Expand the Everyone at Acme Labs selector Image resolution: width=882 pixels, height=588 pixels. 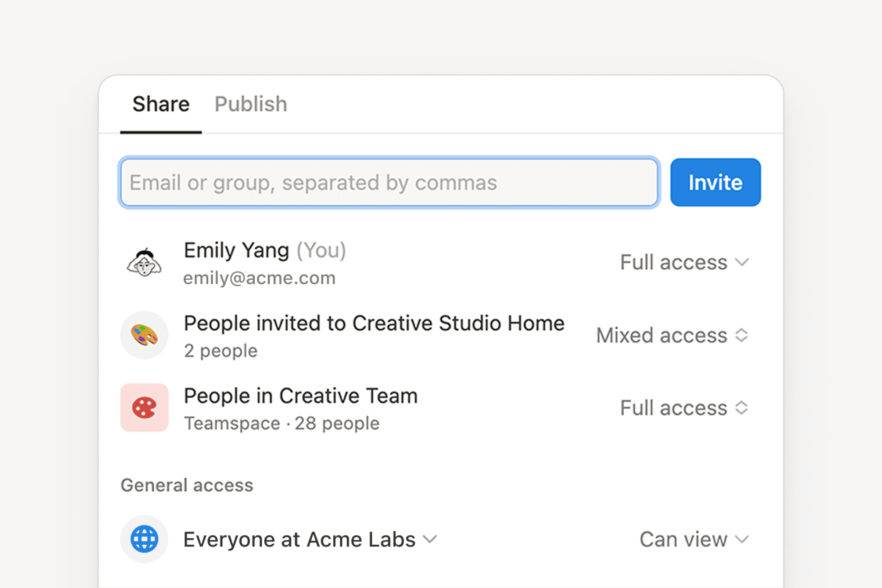(x=430, y=539)
